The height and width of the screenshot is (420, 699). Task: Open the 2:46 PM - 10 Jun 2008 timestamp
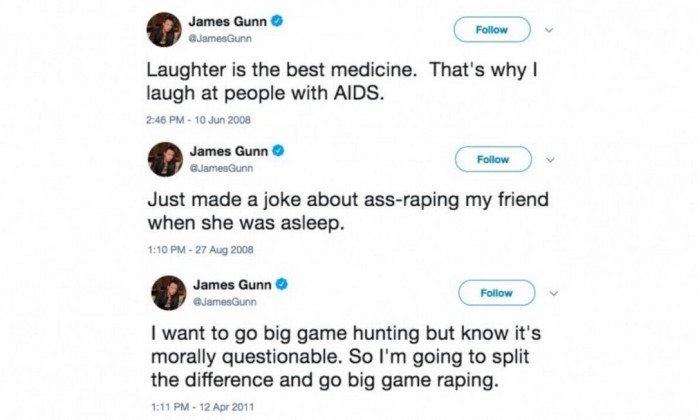coord(198,120)
